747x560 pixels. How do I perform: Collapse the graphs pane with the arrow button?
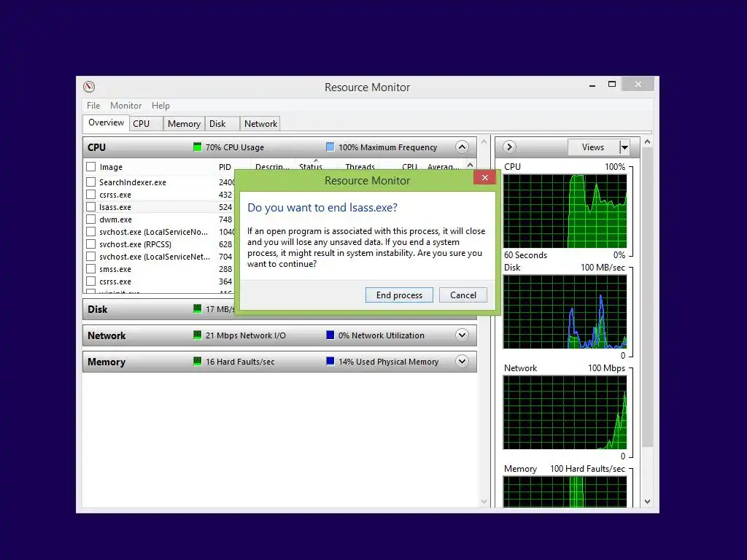pos(508,147)
